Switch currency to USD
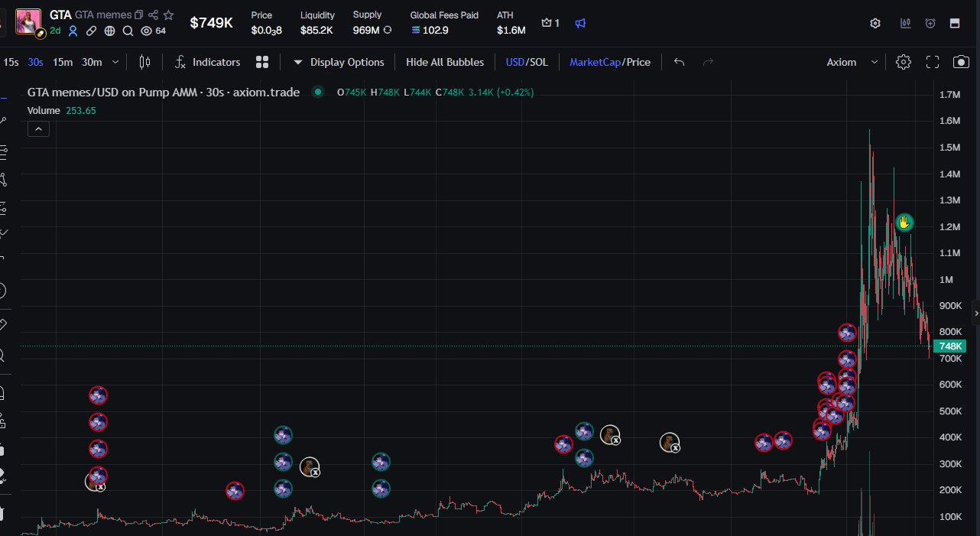Screen dimensions: 980x536 tap(514, 62)
